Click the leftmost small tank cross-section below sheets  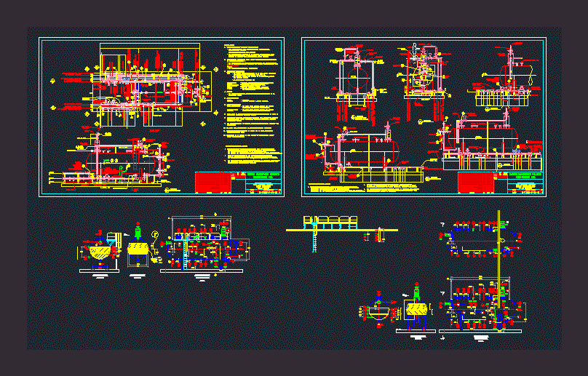coord(99,251)
